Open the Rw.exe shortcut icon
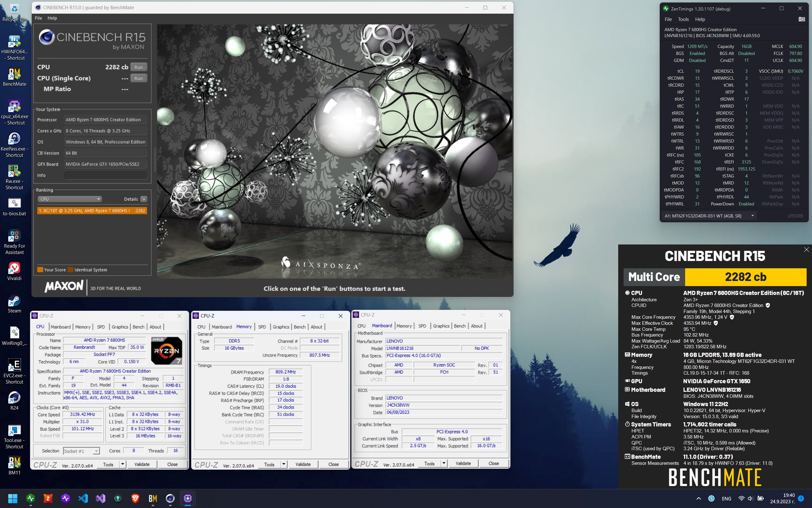 coord(14,177)
